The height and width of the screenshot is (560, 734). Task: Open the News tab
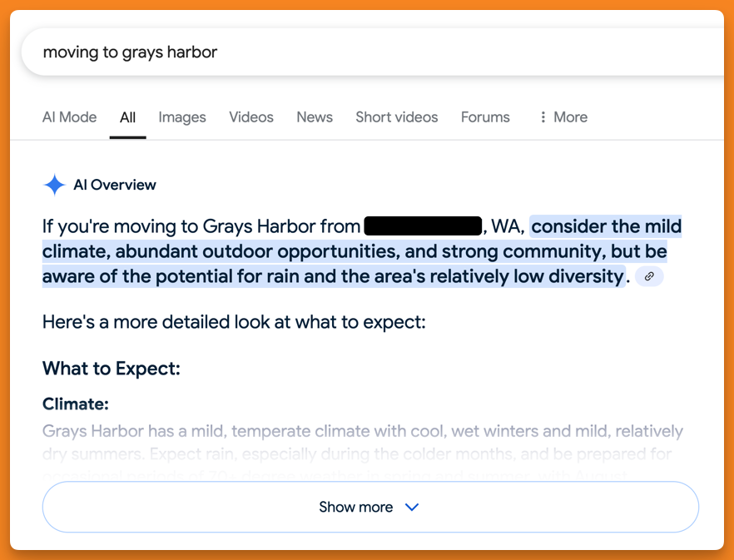tap(315, 117)
